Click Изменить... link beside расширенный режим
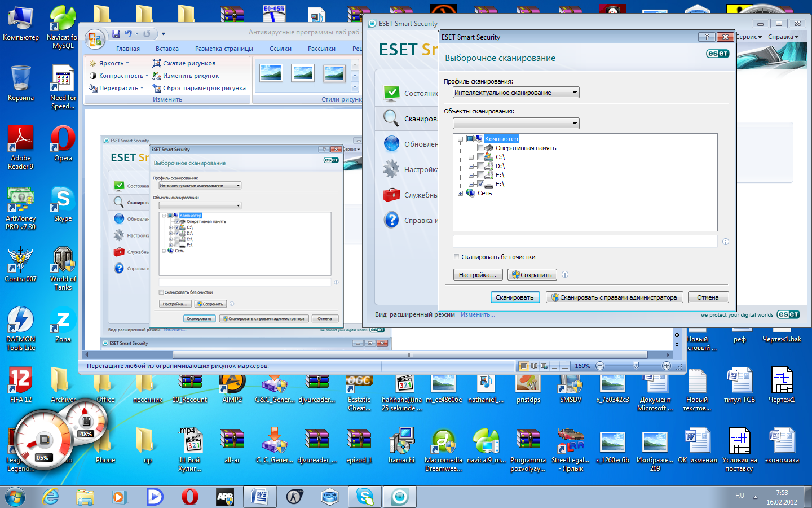 478,314
